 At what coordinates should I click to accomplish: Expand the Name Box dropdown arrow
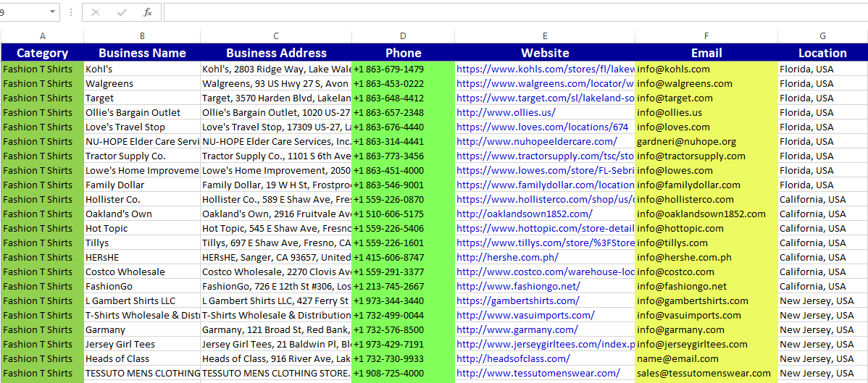pos(53,12)
